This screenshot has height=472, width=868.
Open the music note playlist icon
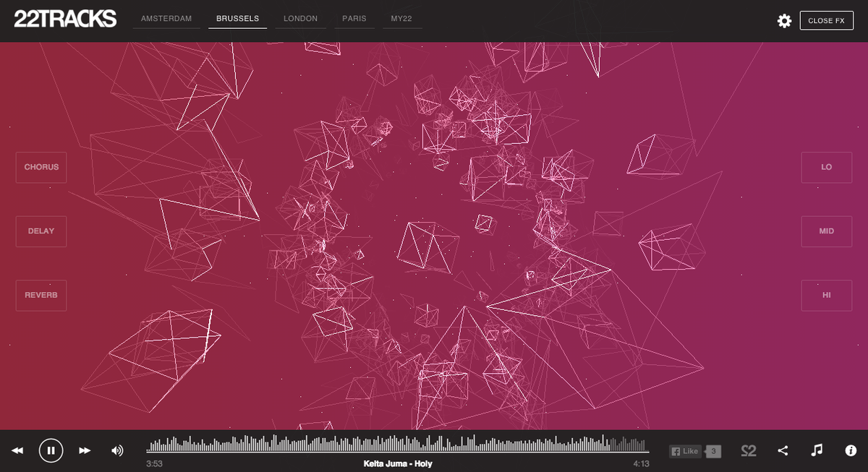(817, 450)
